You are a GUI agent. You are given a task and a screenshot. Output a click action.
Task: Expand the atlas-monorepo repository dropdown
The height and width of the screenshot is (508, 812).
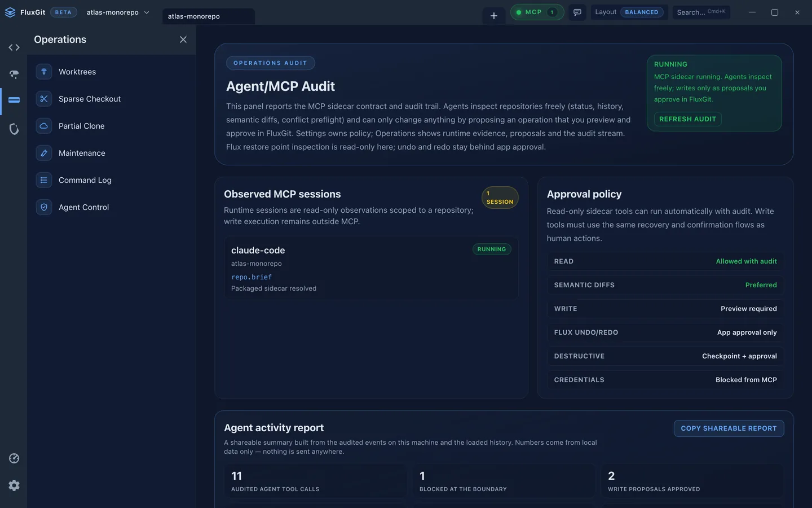click(118, 12)
